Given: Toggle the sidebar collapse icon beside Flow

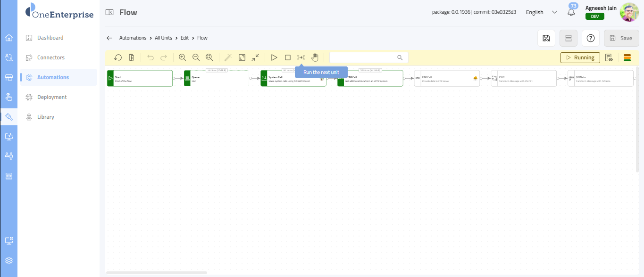Looking at the screenshot, I should (109, 12).
